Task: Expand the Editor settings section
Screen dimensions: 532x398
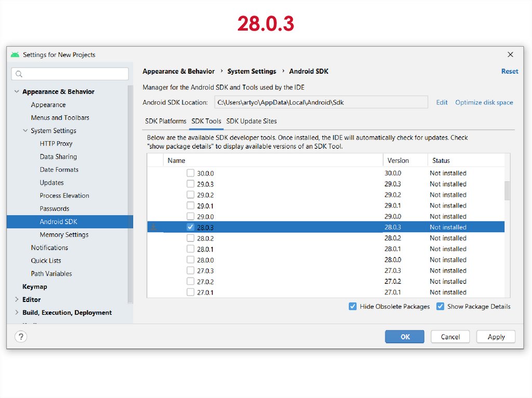Action: coord(17,299)
